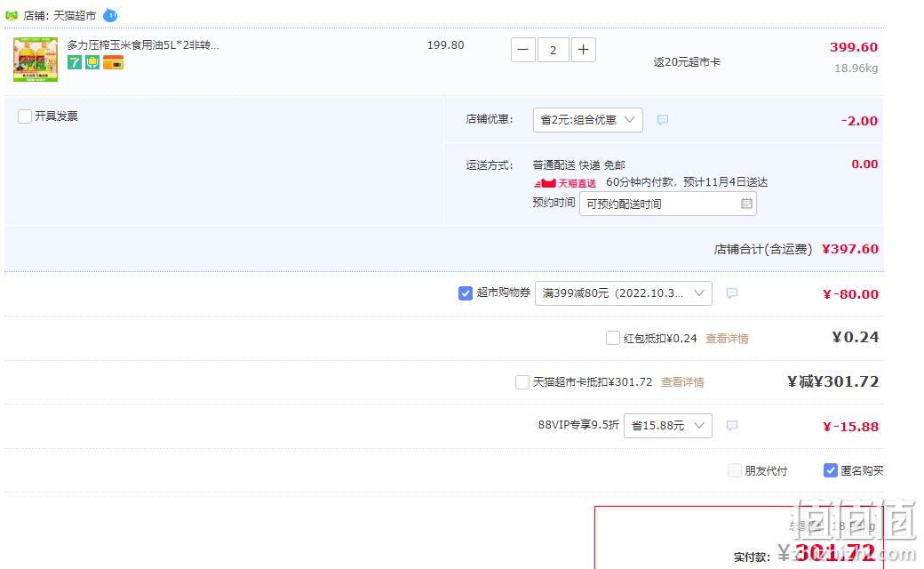Click the 返20元超市卡 promotion text

pos(687,62)
